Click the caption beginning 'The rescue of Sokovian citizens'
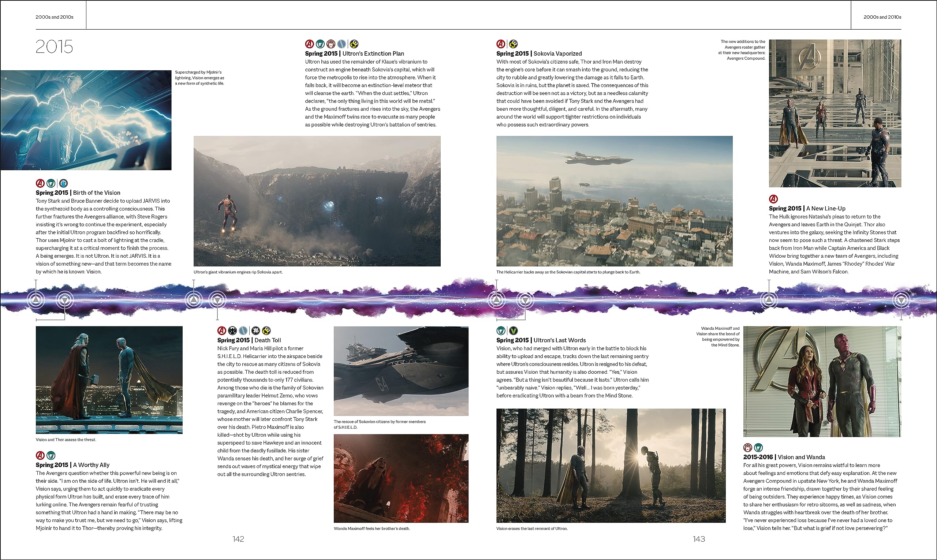 380,425
